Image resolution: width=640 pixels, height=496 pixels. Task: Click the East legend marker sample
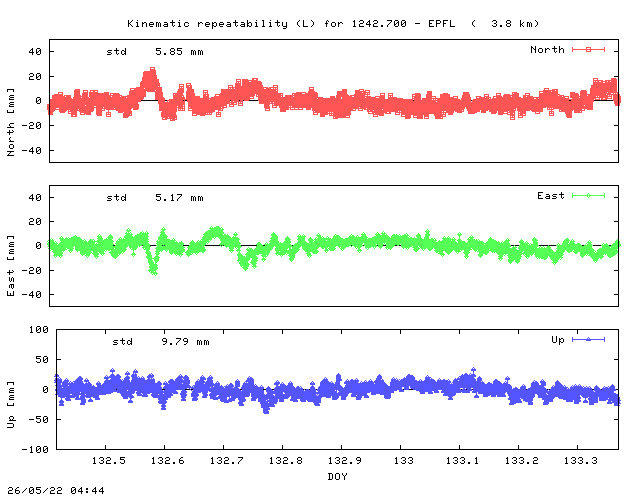pos(588,196)
